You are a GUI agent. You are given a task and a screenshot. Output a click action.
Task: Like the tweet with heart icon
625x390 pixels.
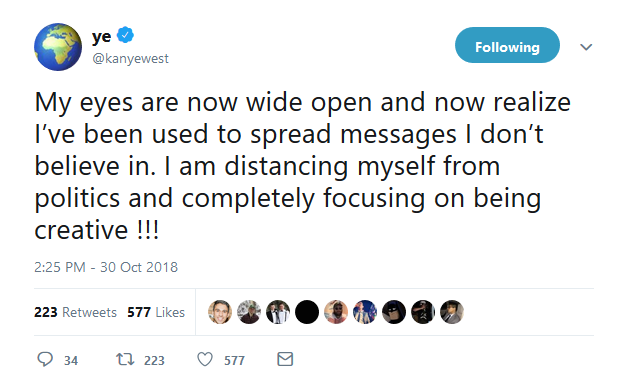[x=205, y=359]
